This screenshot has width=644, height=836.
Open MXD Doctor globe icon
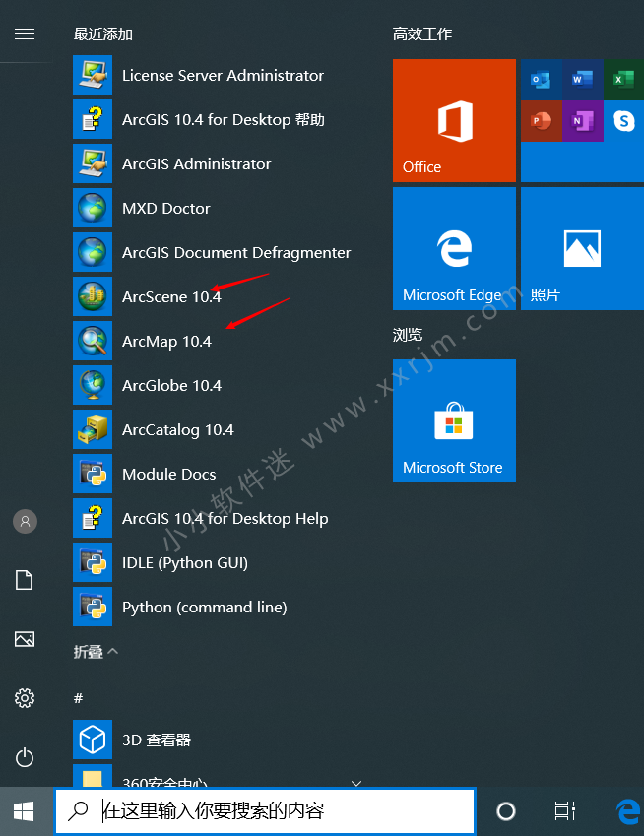93,208
